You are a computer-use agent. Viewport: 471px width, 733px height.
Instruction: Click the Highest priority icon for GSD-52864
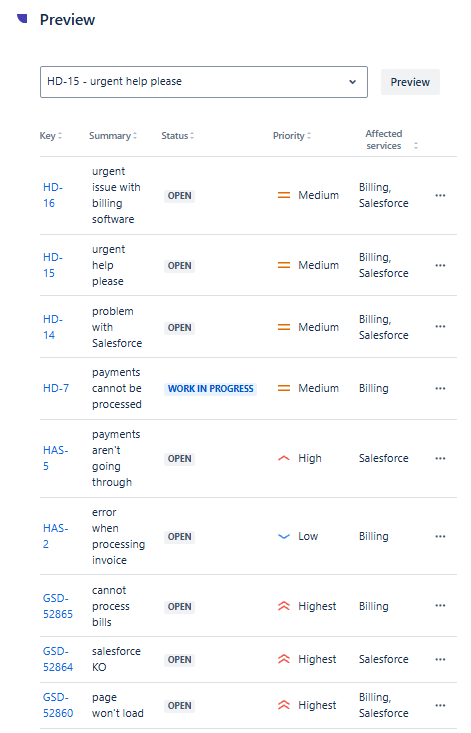tap(284, 659)
